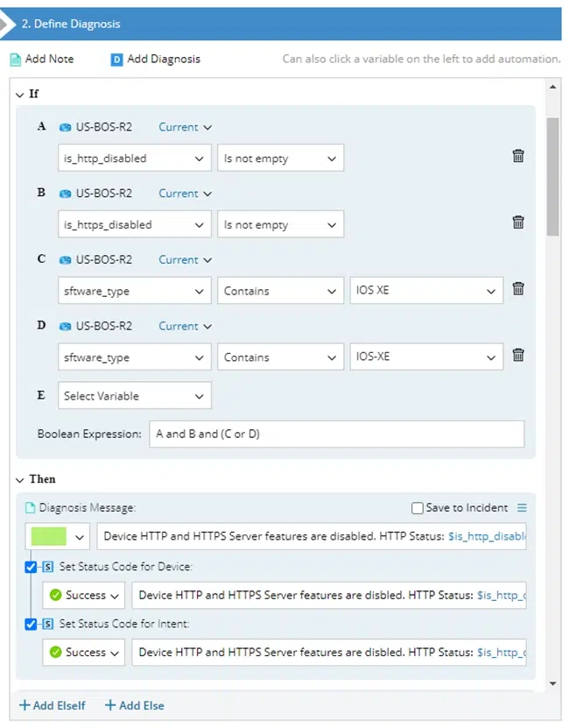Click the Add Note icon
This screenshot has width=569, height=728.
point(17,59)
